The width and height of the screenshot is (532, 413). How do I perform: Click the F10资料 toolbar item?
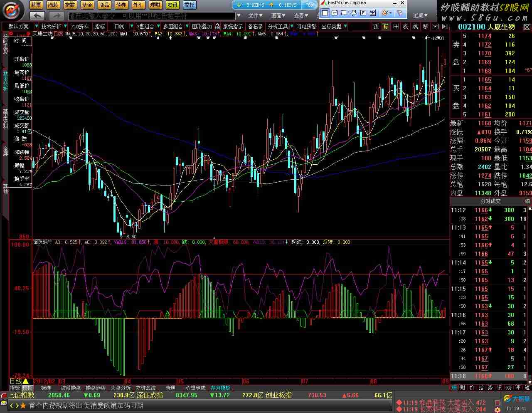click(80, 26)
